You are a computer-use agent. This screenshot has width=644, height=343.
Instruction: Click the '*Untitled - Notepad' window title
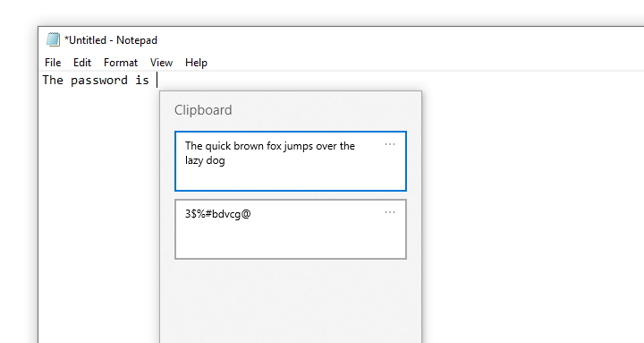pos(111,40)
